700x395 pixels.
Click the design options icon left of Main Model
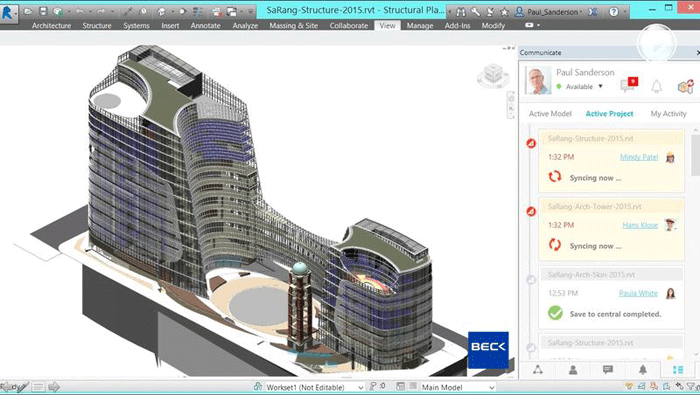click(x=400, y=387)
